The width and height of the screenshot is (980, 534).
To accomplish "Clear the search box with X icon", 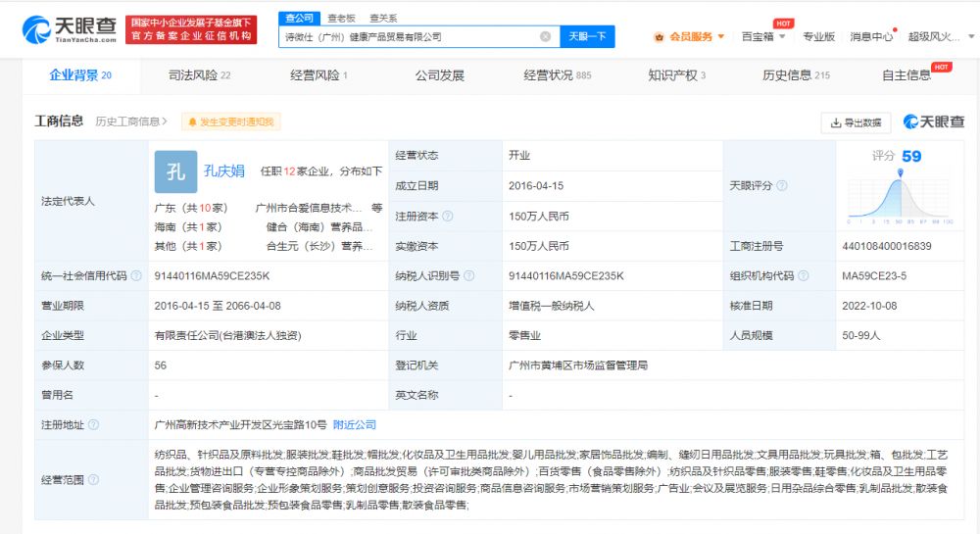I will click(545, 37).
